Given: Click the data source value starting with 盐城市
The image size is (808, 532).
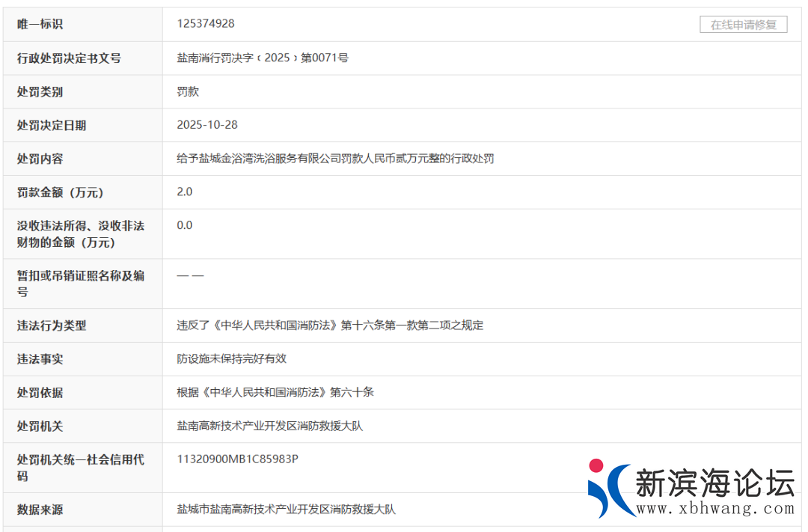Looking at the screenshot, I should [287, 510].
